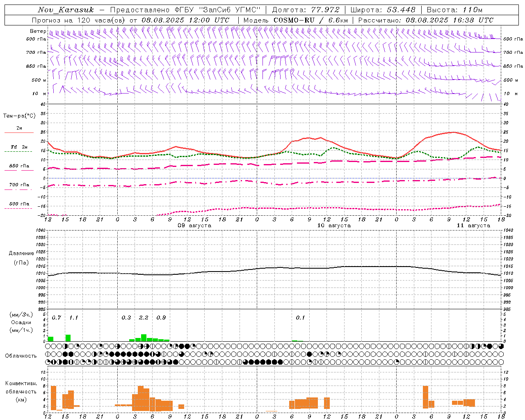Image resolution: width=525 pixels, height=420 pixels.
Task: Click the dashed Td 2м legend line
Action: (x=18, y=151)
